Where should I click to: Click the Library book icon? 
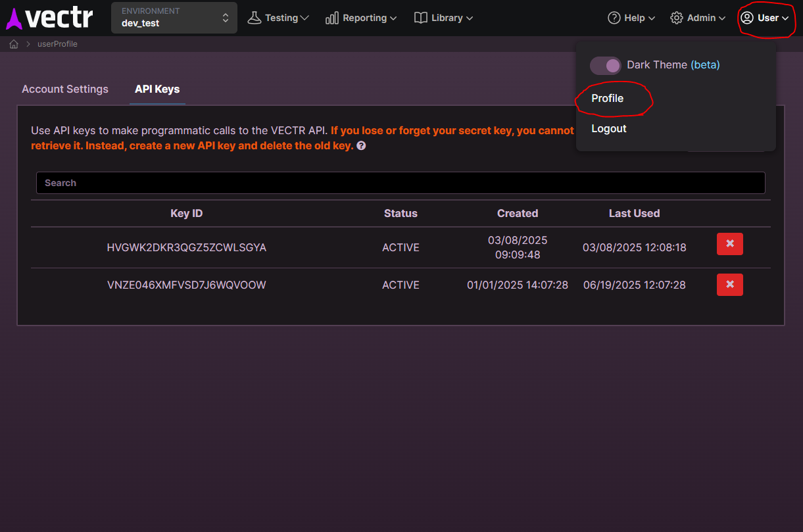[421, 18]
